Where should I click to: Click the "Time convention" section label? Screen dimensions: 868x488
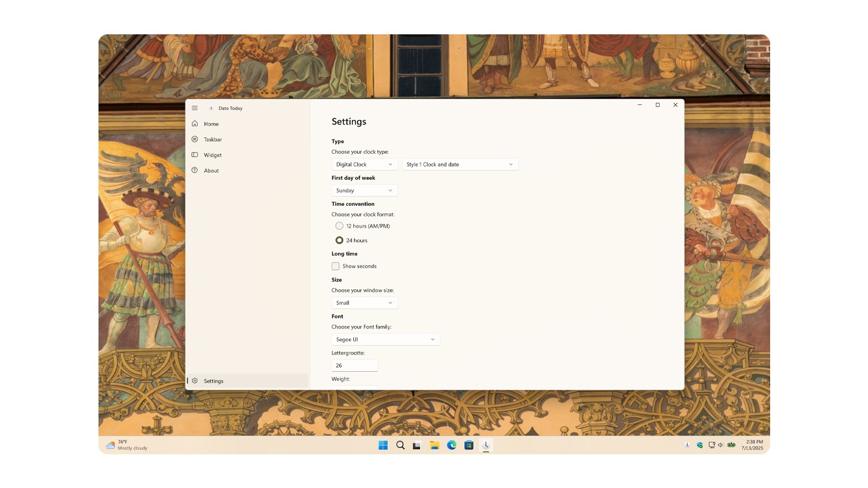353,204
